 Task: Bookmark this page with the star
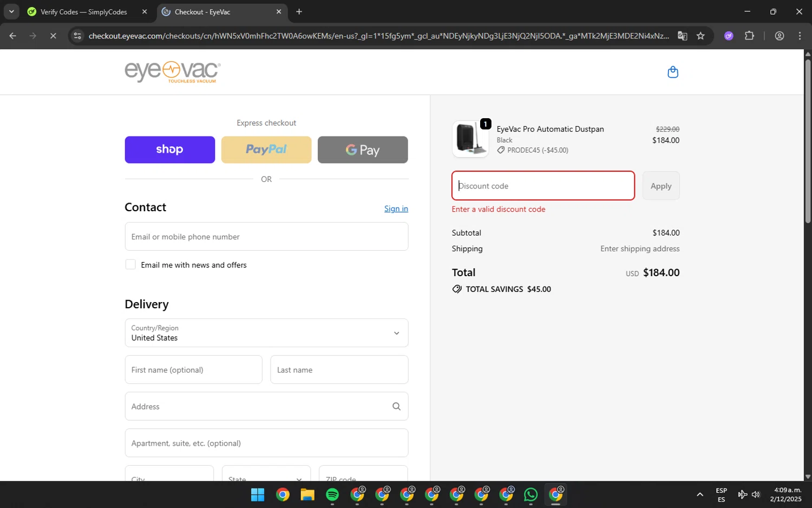700,36
